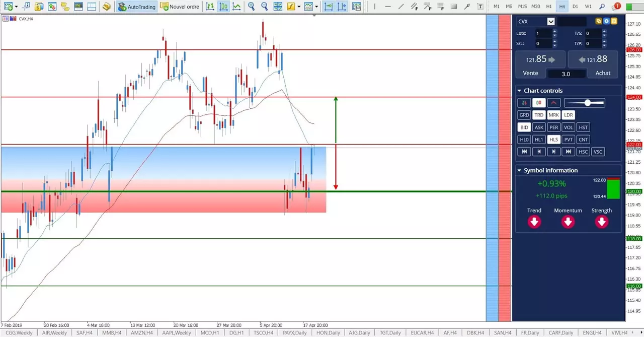The width and height of the screenshot is (644, 337).
Task: Collapse the Symbol information section
Action: [519, 170]
